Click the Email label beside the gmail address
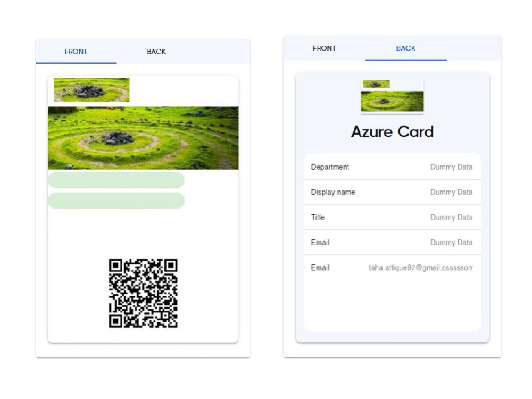This screenshot has width=532, height=399. pyautogui.click(x=320, y=268)
